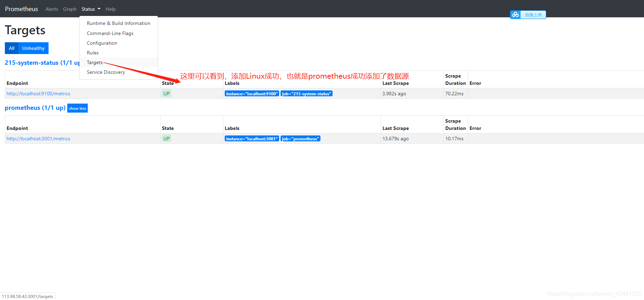
Task: Click instance="localhost:3001" label badge
Action: (x=252, y=139)
